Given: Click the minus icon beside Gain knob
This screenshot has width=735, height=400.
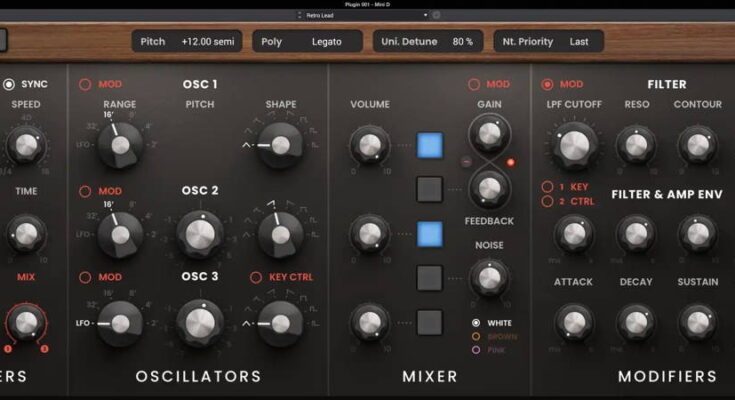Looking at the screenshot, I should (x=467, y=162).
